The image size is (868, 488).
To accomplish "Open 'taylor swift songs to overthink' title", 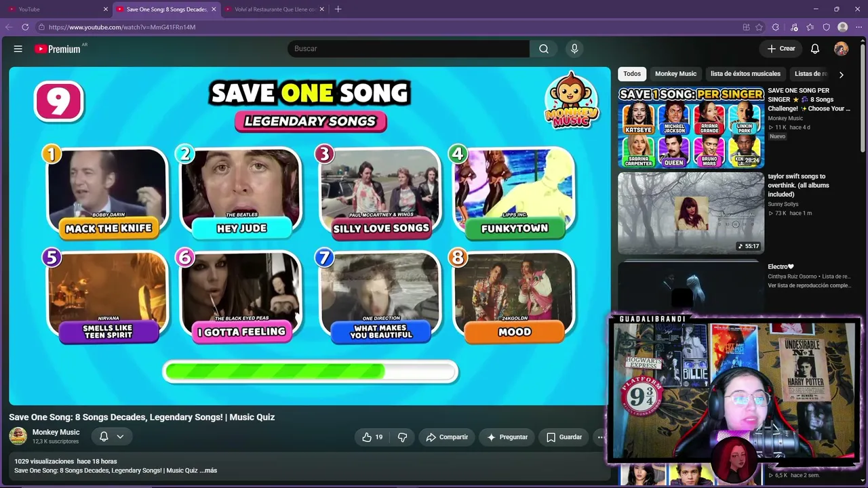I will (x=799, y=185).
